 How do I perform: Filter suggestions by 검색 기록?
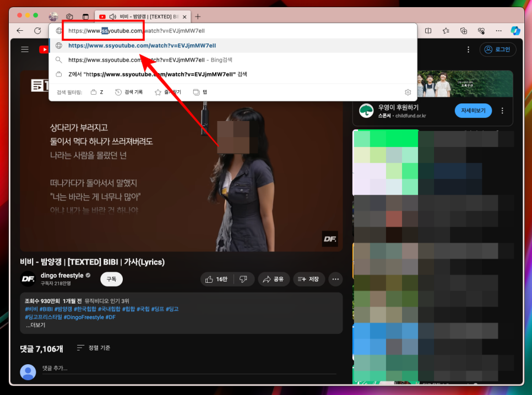tap(129, 92)
